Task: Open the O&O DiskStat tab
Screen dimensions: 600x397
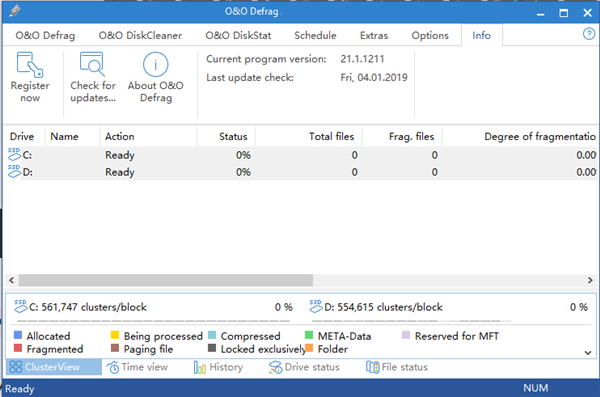Action: [238, 35]
